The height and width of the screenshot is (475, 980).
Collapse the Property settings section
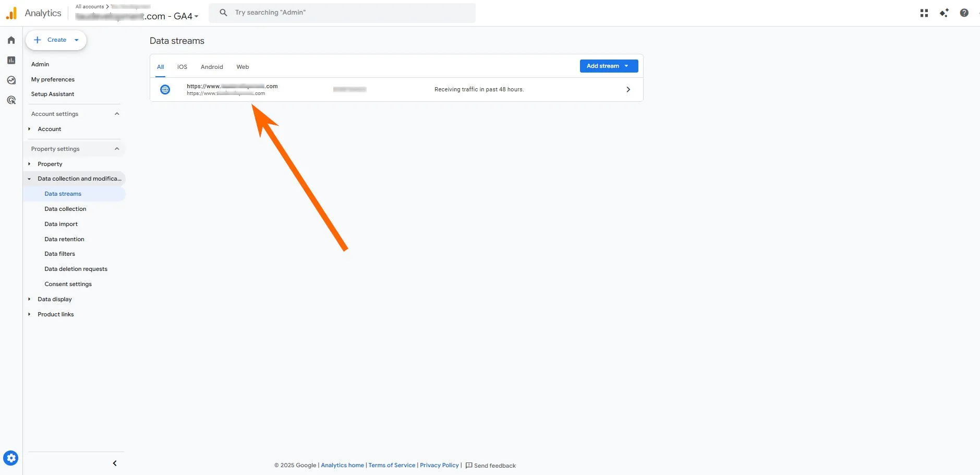point(117,149)
